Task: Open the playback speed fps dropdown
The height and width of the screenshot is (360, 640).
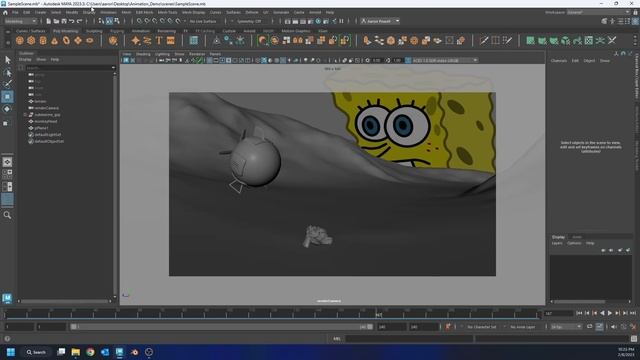Action: [566, 327]
